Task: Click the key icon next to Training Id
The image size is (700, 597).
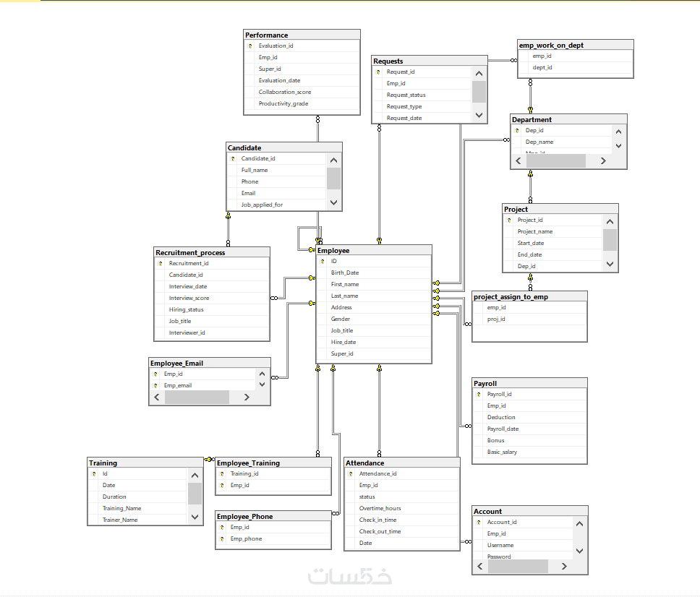Action: (94, 474)
